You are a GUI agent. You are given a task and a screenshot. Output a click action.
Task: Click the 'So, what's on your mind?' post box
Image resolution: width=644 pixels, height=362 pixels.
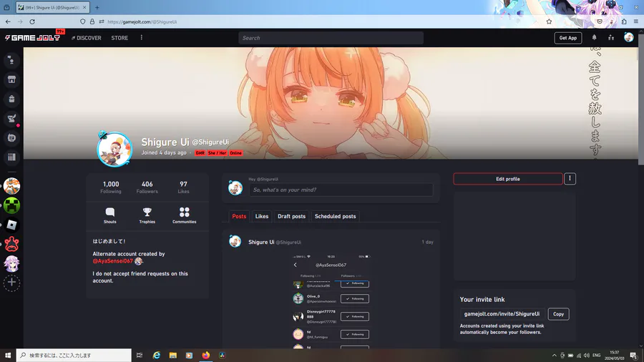coord(341,190)
